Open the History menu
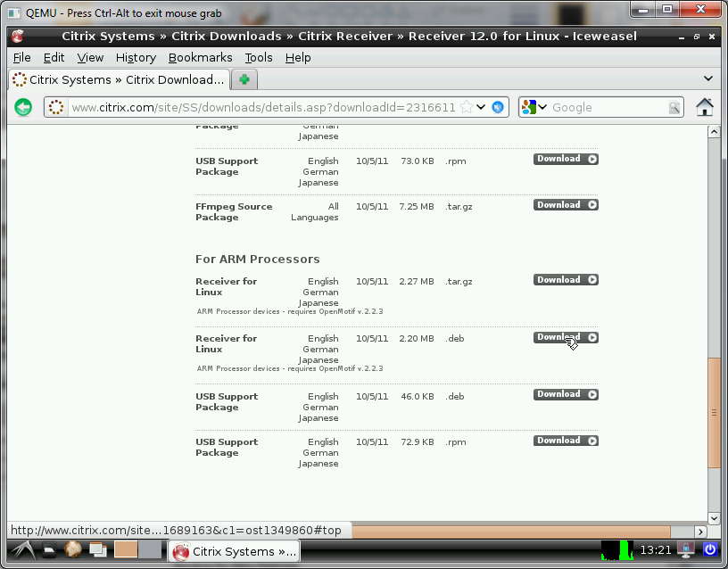Image resolution: width=728 pixels, height=569 pixels. pyautogui.click(x=136, y=58)
